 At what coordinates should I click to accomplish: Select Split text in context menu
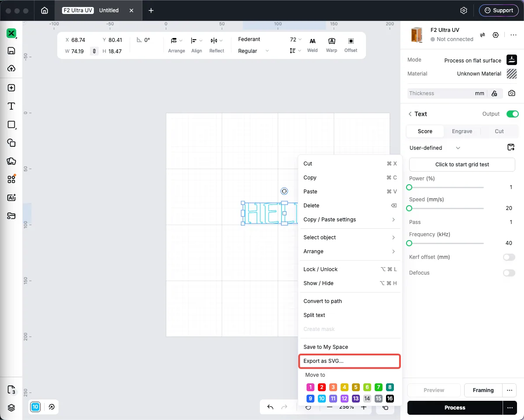(x=350, y=315)
